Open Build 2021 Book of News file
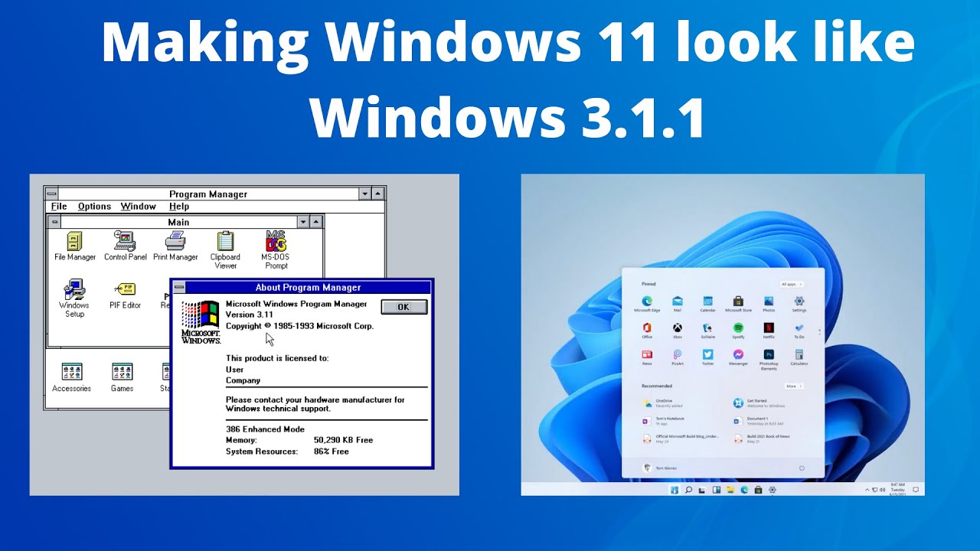Viewport: 980px width, 551px height. pyautogui.click(x=761, y=439)
